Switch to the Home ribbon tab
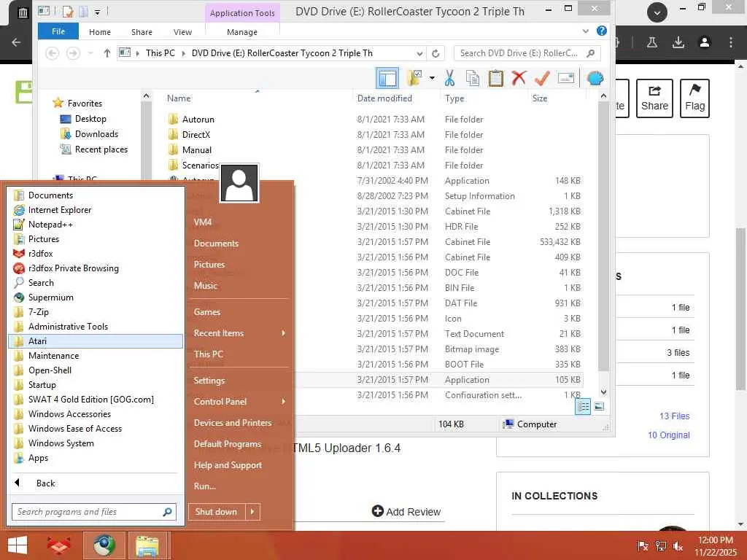747x560 pixels. 99,32
